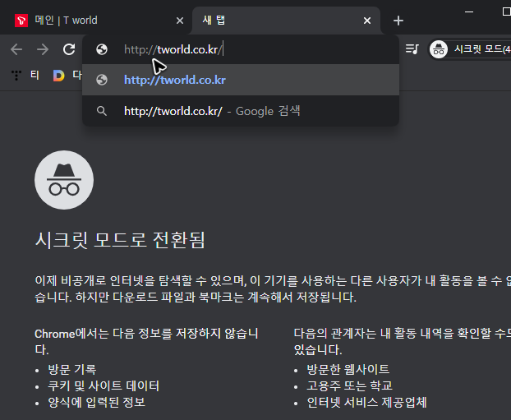The width and height of the screenshot is (511, 420).
Task: Click the address bar with http://tworld.co.kr/
Action: (241, 49)
